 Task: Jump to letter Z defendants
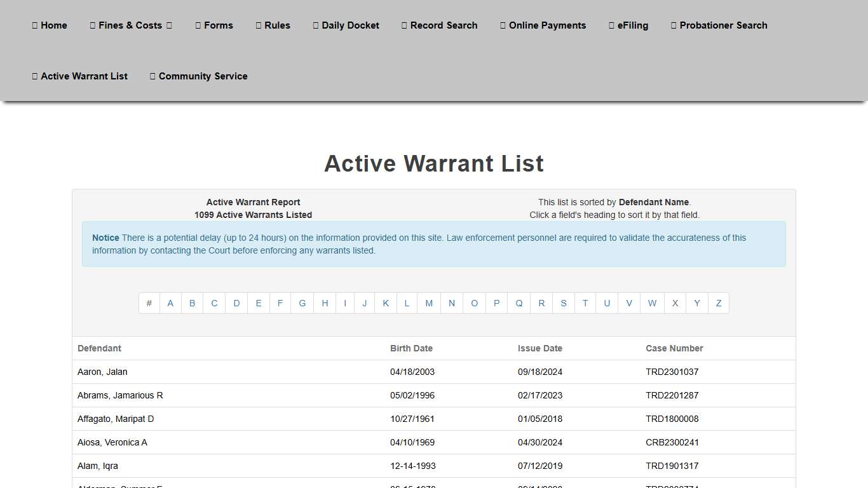[719, 303]
